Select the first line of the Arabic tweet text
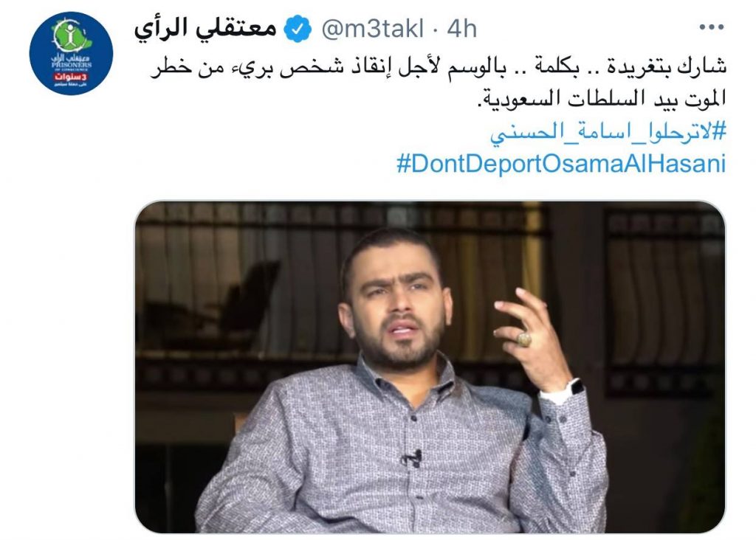Screen dimensions: 756x540 pos(439,69)
